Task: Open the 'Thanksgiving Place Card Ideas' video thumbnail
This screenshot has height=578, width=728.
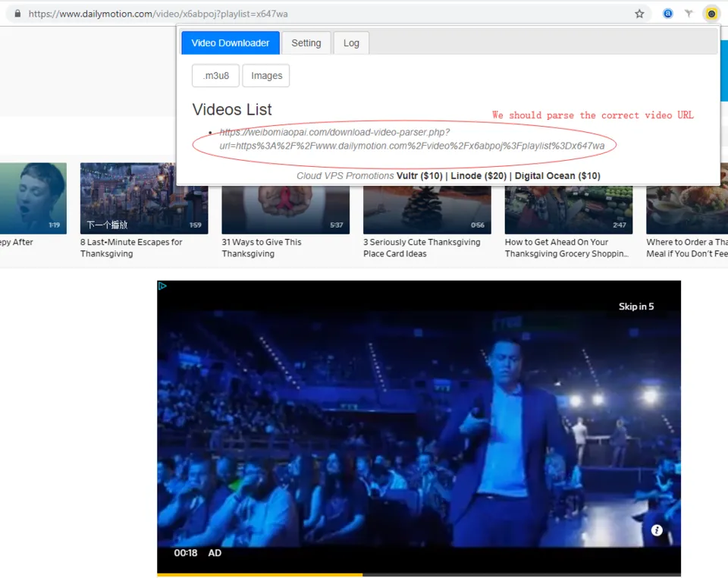Action: click(427, 209)
